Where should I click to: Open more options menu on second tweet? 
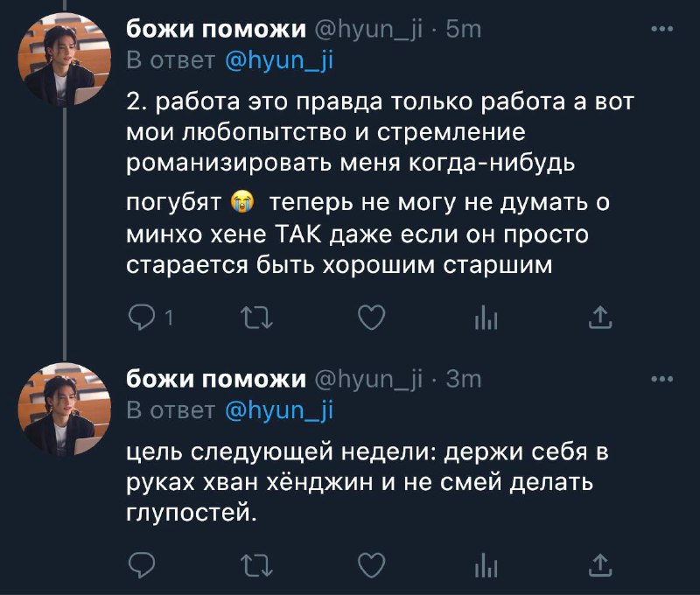(x=662, y=380)
